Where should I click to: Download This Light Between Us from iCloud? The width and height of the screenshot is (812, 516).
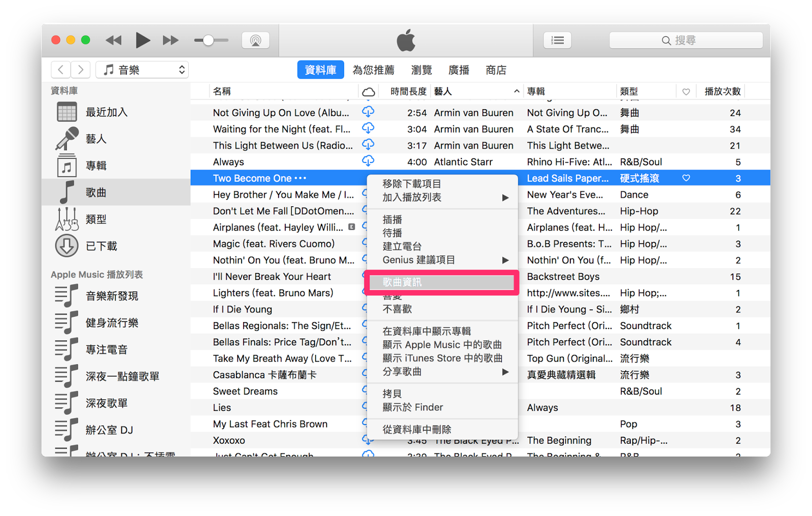(x=368, y=144)
